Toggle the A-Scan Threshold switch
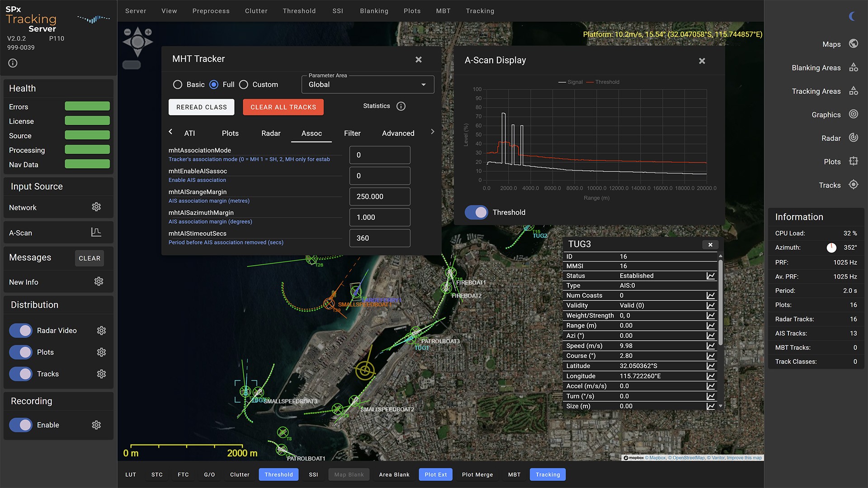Image resolution: width=868 pixels, height=488 pixels. pos(476,212)
